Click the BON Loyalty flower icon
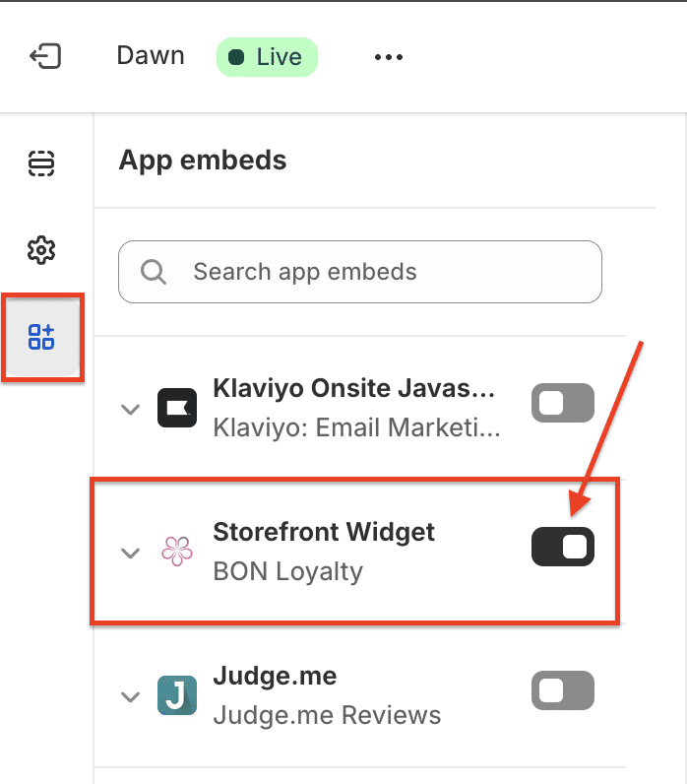Viewport: 687px width, 784px height. [177, 552]
